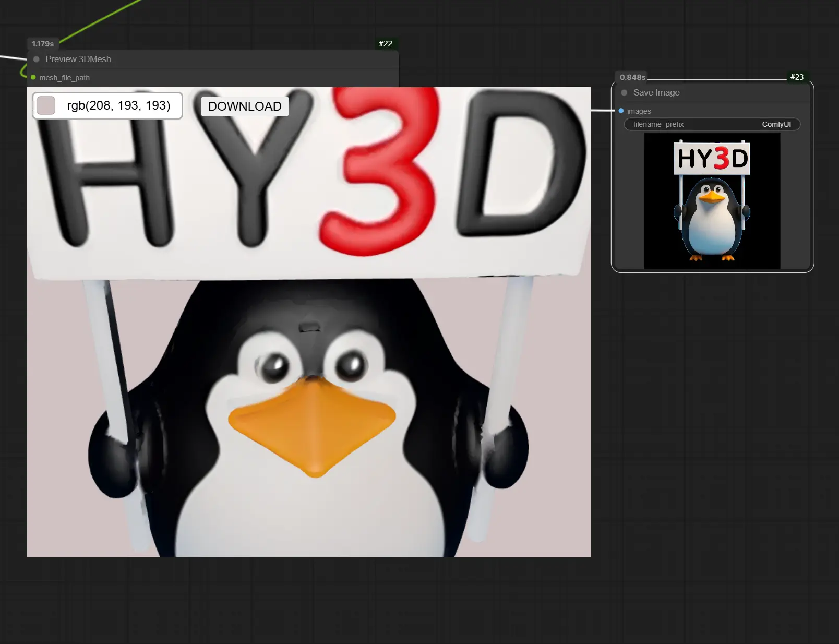Screen dimensions: 839x644
Task: Click the mesh_file_path green input socket
Action: 33,78
